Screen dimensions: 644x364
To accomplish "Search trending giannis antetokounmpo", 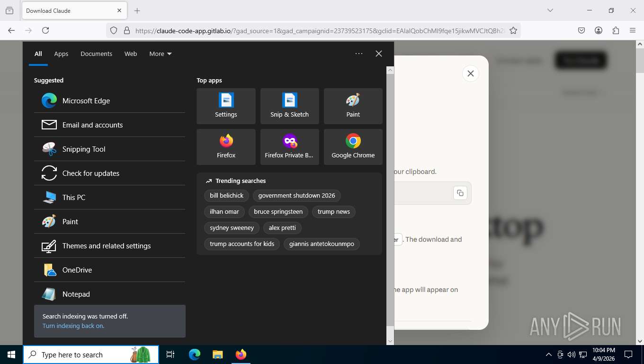I will pyautogui.click(x=322, y=244).
